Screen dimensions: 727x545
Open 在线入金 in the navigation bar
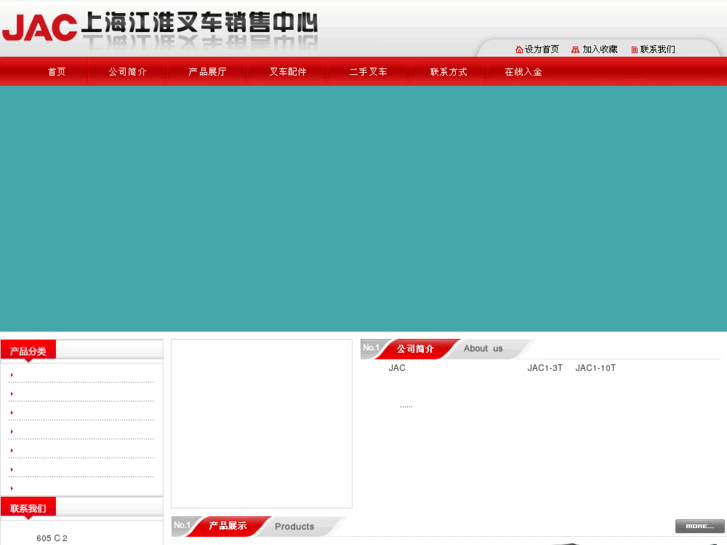coord(523,71)
